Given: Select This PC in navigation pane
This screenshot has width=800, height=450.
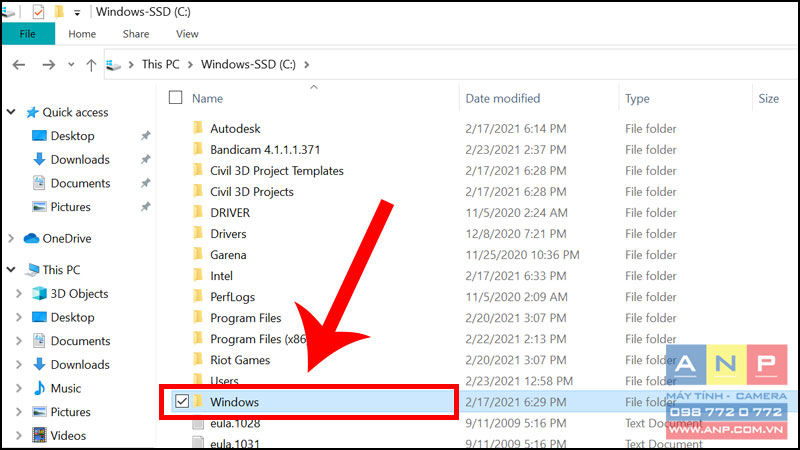Looking at the screenshot, I should point(61,269).
